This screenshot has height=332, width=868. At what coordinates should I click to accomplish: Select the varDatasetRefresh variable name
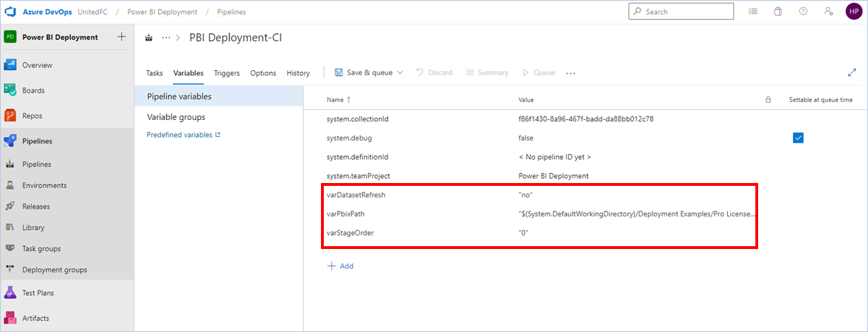point(356,194)
